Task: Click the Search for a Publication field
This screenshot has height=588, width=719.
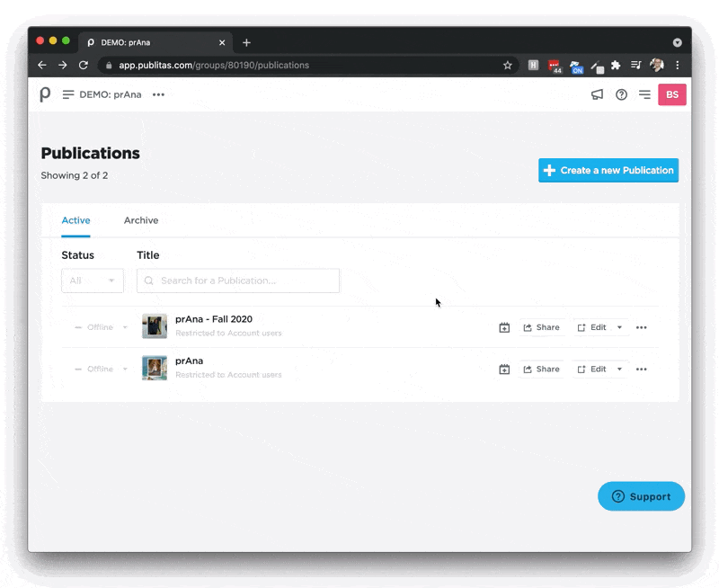Action: 238,281
